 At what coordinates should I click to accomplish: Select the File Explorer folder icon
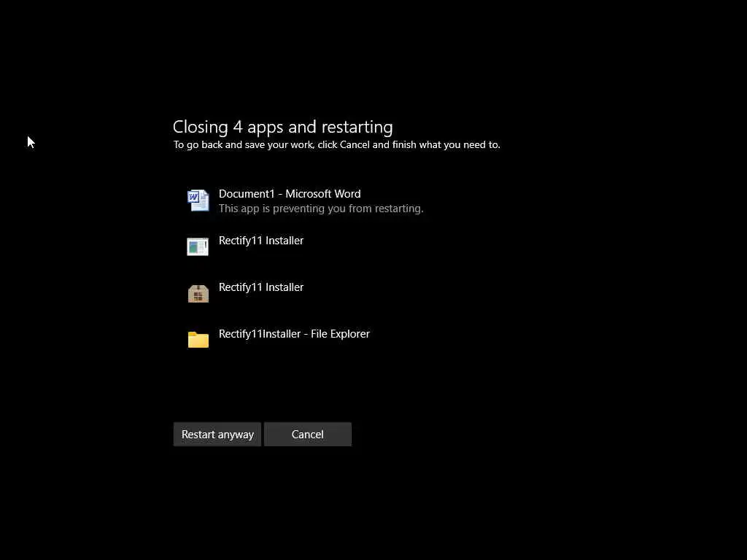pos(198,340)
